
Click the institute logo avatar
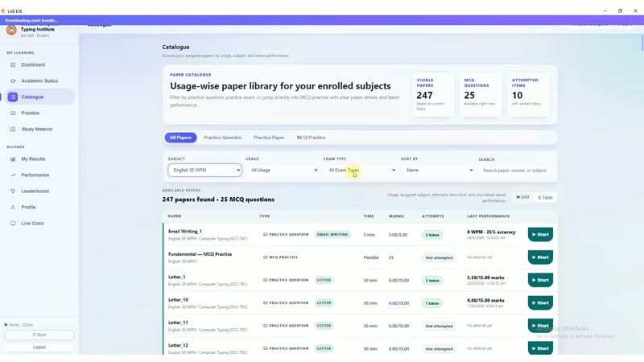pyautogui.click(x=11, y=30)
